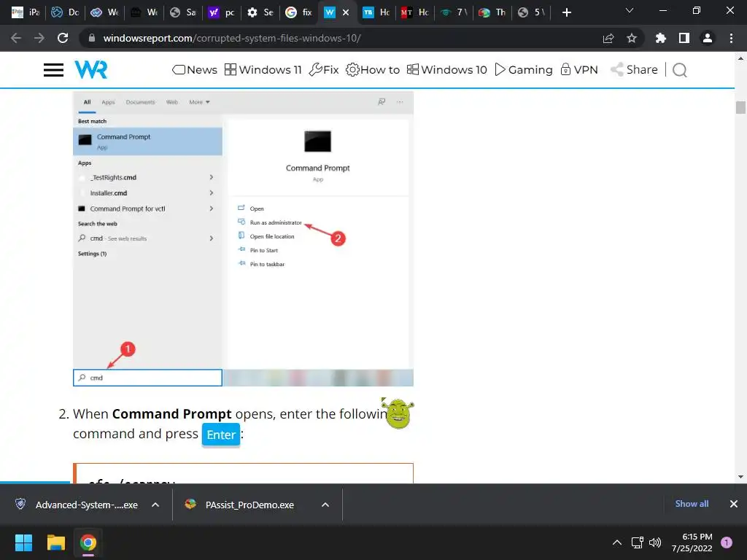Click the Enter key badge in step 2
Viewport: 747px width, 560px height.
(220, 435)
